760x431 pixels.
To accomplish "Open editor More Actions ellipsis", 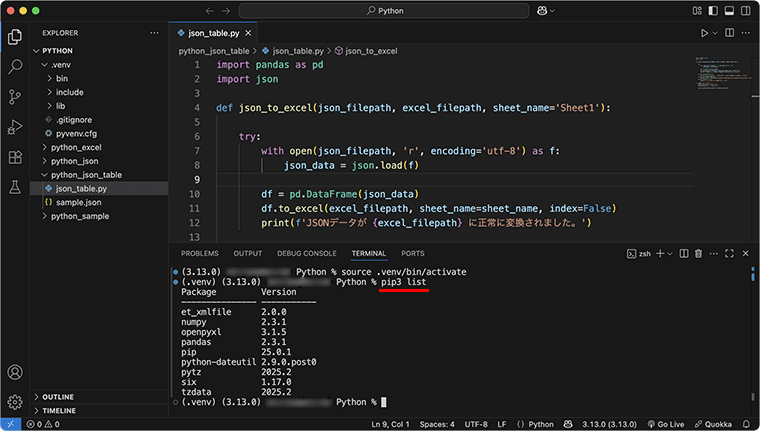I will pyautogui.click(x=746, y=33).
